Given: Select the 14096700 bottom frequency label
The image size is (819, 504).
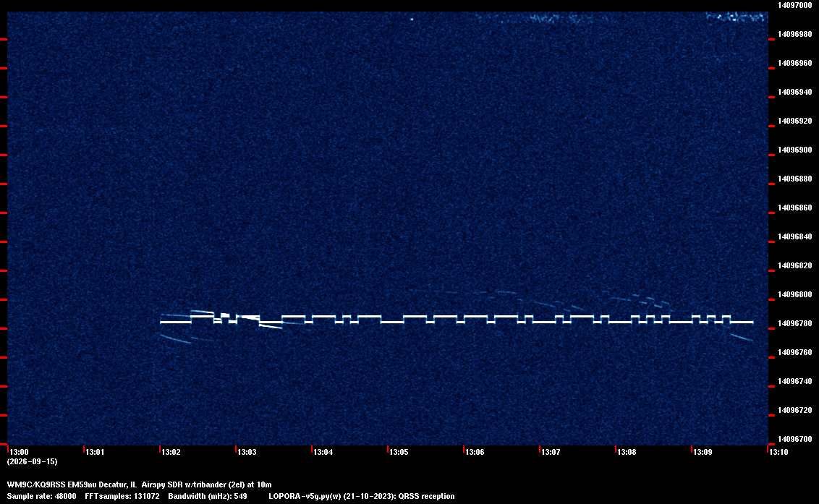Looking at the screenshot, I should tap(795, 439).
